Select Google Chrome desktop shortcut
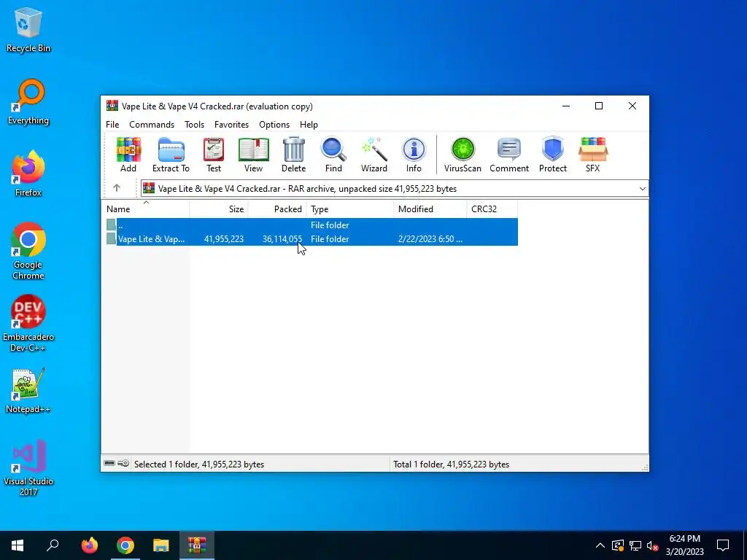The image size is (747, 560). click(x=28, y=251)
